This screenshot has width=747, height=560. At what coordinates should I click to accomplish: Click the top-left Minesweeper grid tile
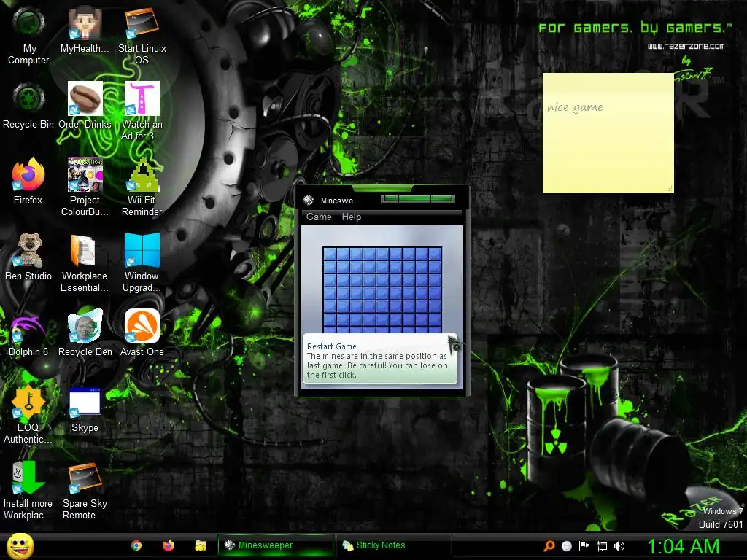330,254
